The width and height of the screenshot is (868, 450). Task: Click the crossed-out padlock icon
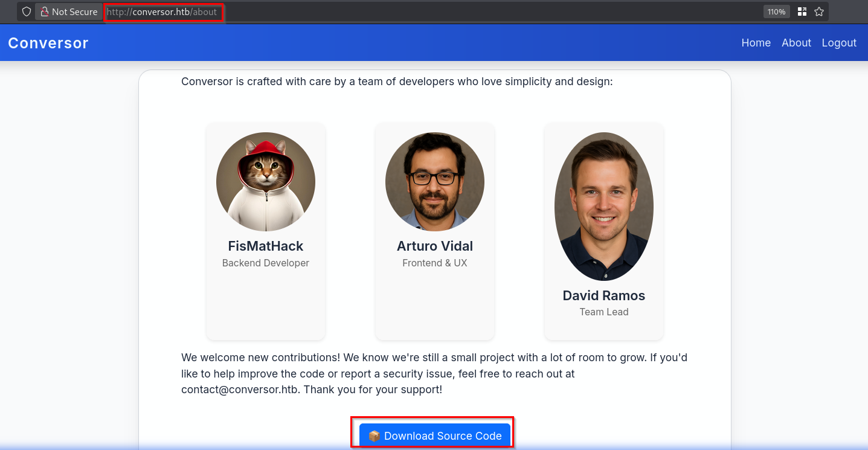click(x=46, y=11)
